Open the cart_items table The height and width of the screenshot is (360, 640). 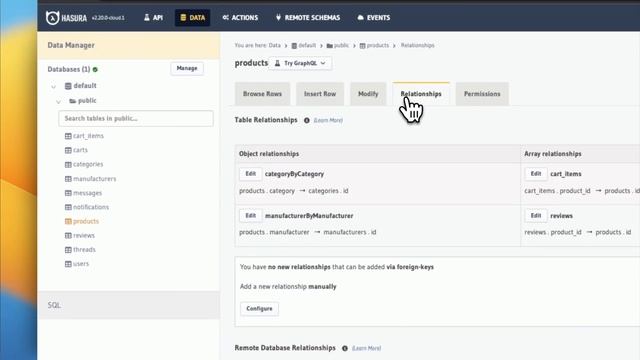click(x=84, y=136)
